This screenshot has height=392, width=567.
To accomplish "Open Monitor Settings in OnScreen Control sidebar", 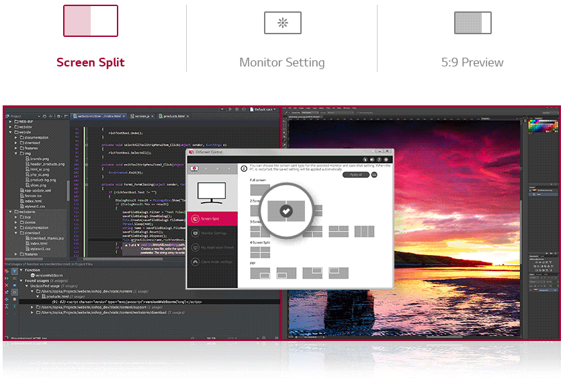I will pyautogui.click(x=212, y=233).
